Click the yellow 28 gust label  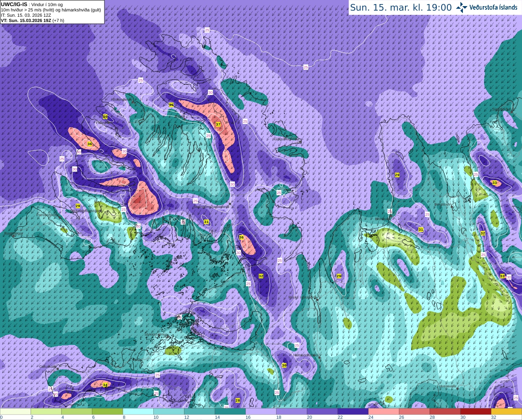238,400
